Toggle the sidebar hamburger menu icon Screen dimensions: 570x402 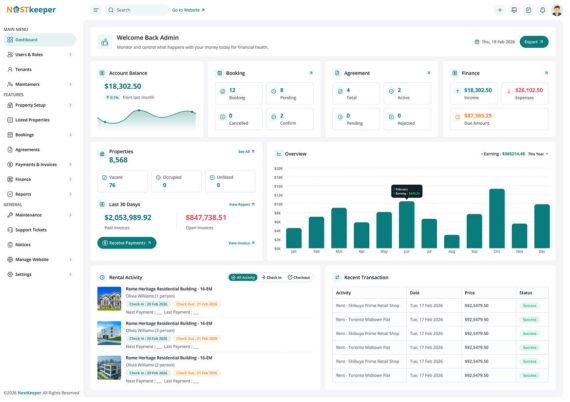96,10
